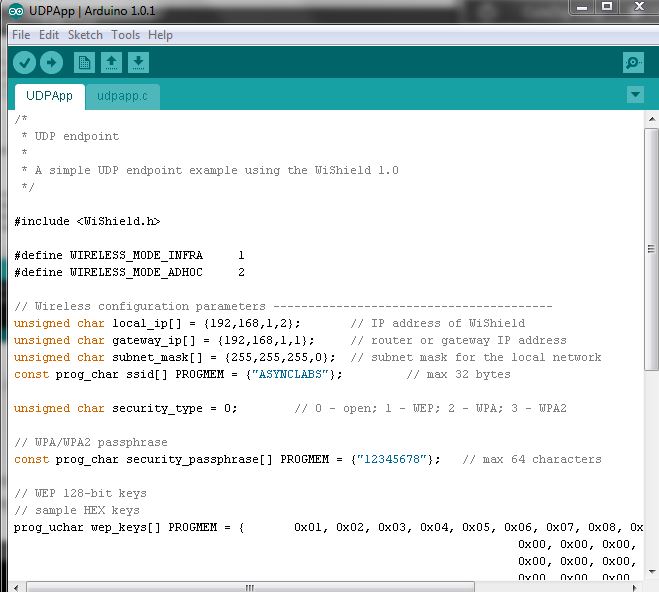Select the UDPApp tab
Viewport: 659px width, 592px height.
click(50, 97)
